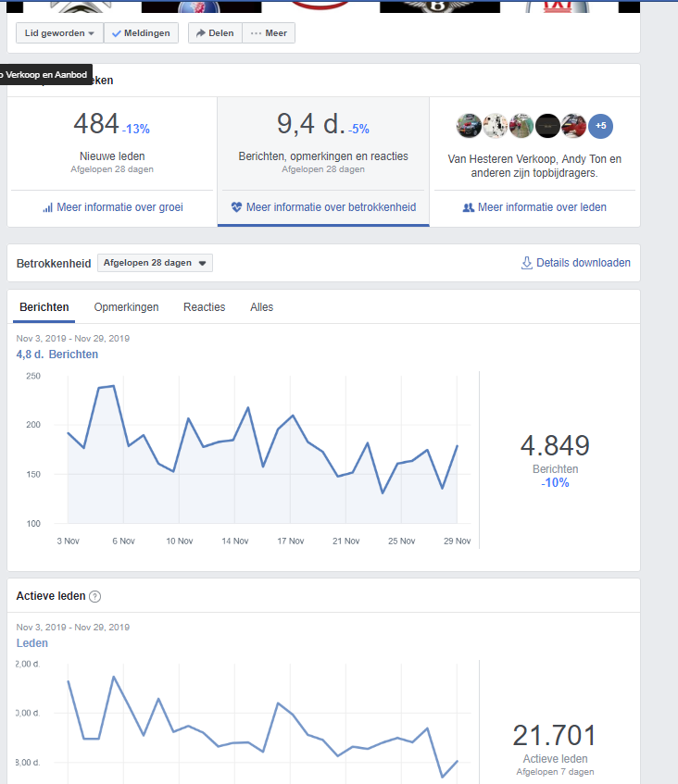
Task: Click the 4.849 Berichten total
Action: 555,445
